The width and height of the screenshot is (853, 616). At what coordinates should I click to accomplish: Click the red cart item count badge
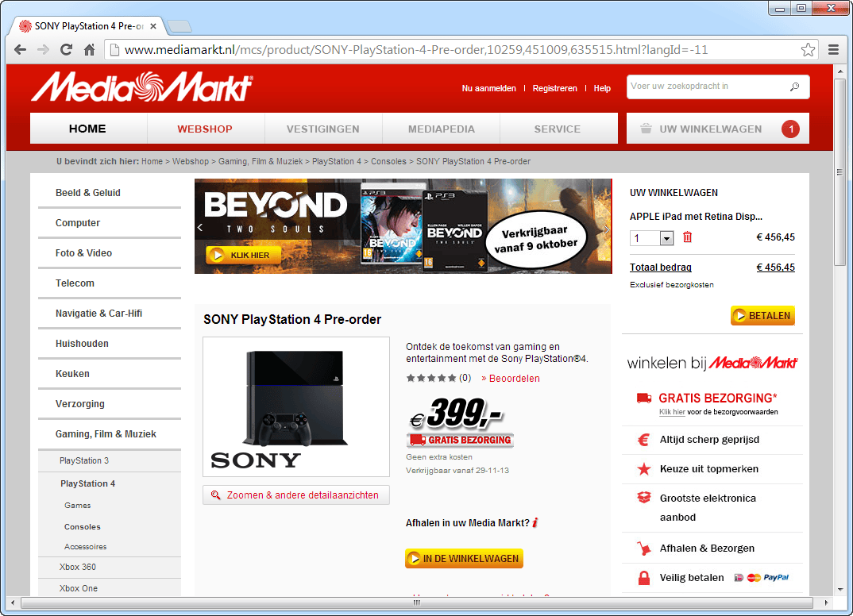coord(790,129)
